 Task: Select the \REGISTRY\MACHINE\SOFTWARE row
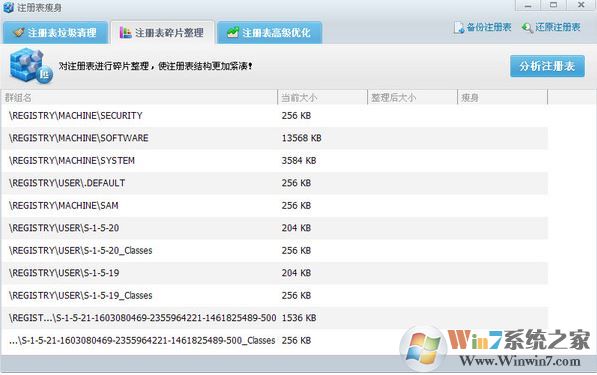point(275,138)
